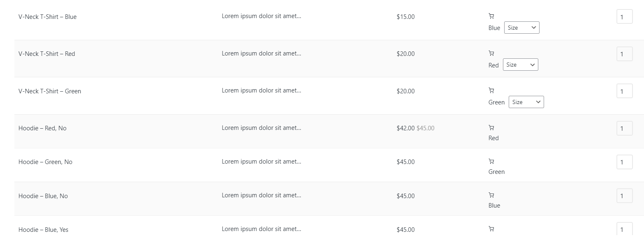Click cart icon for Hoodie Blue, No
The image size is (644, 245).
(x=491, y=195)
